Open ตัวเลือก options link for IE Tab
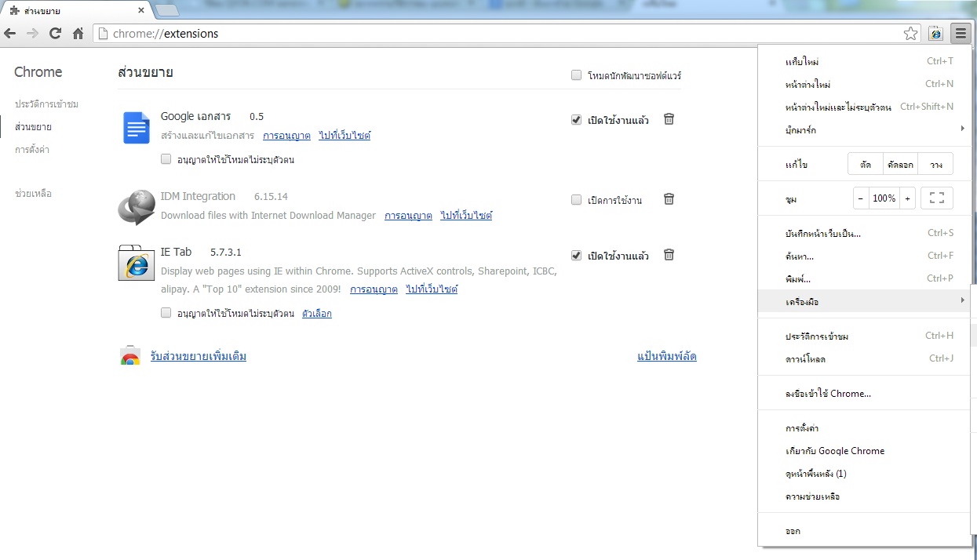Image resolution: width=977 pixels, height=560 pixels. point(317,314)
